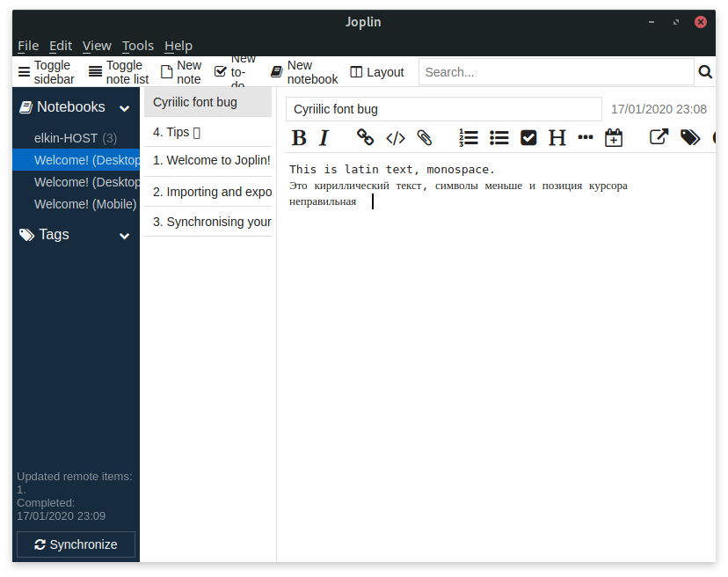Expand the Tags section

(125, 235)
